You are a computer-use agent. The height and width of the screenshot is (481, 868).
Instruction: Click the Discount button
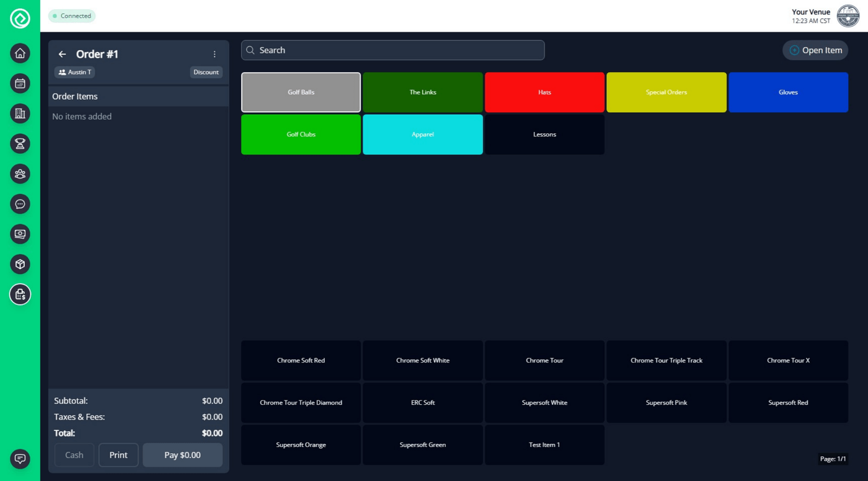206,73
